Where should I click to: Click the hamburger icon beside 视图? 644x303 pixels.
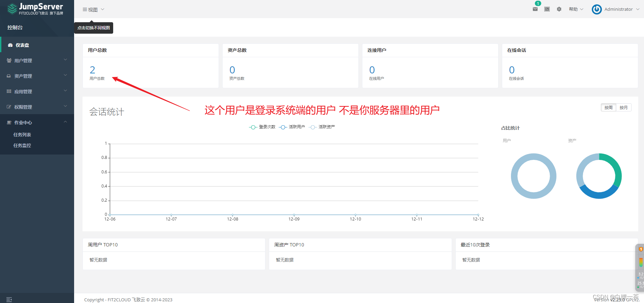[x=85, y=9]
